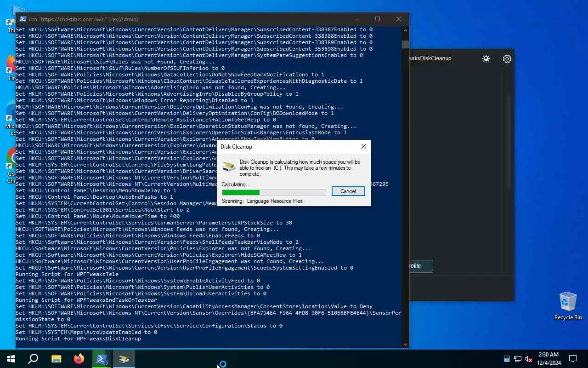Image resolution: width=588 pixels, height=368 pixels.
Task: Click the 'DisabledByGroupPolicy to 1' console line
Action: tap(157, 94)
